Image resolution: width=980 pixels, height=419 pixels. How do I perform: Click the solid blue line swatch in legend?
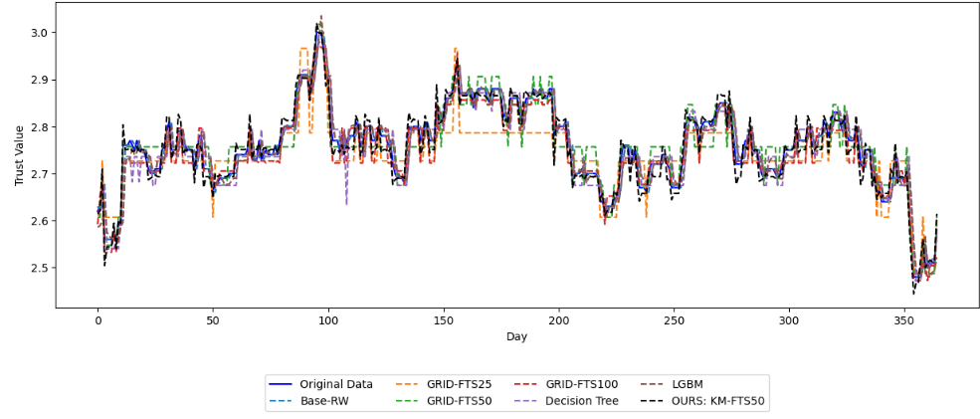click(282, 384)
